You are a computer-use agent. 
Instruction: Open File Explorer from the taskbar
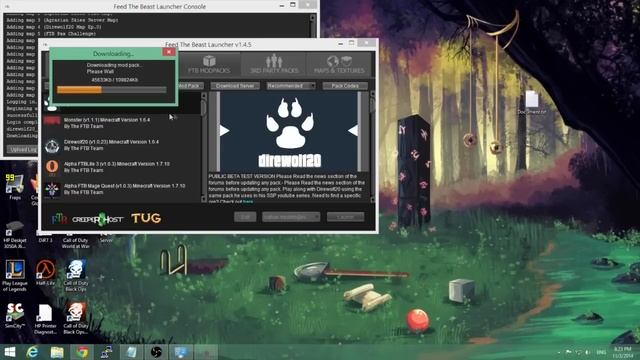57,352
